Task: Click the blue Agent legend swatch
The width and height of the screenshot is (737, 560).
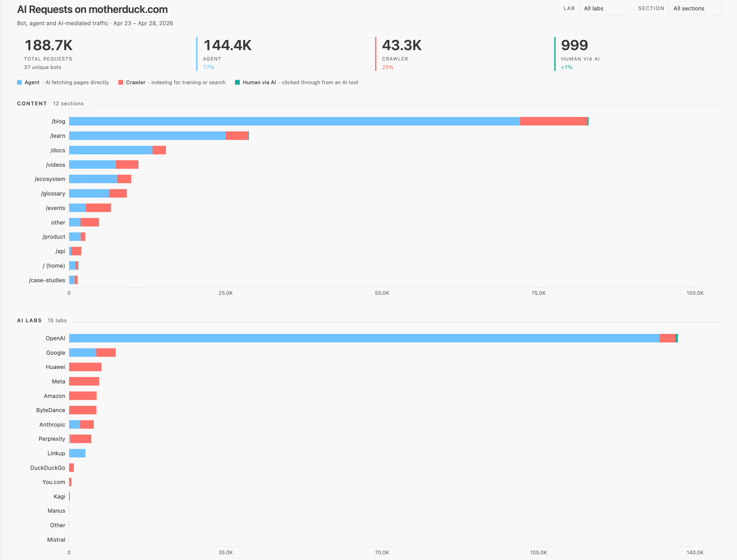Action: pyautogui.click(x=19, y=82)
